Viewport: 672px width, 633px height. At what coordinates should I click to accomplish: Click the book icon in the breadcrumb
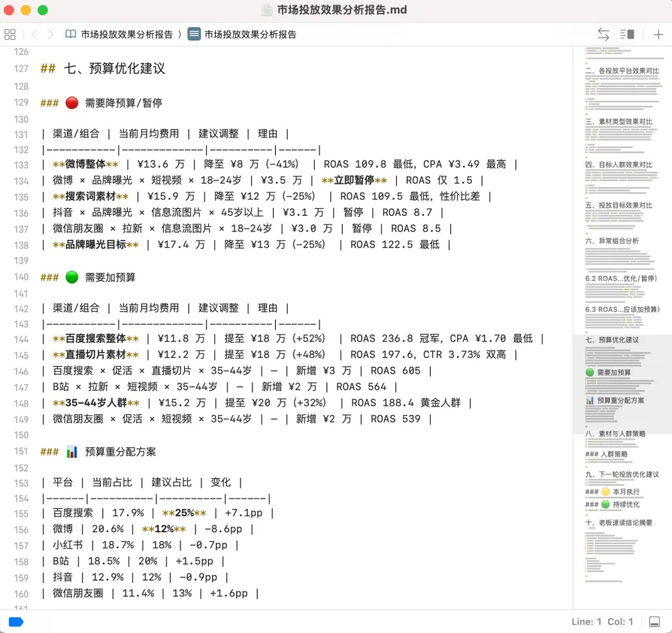[x=71, y=35]
